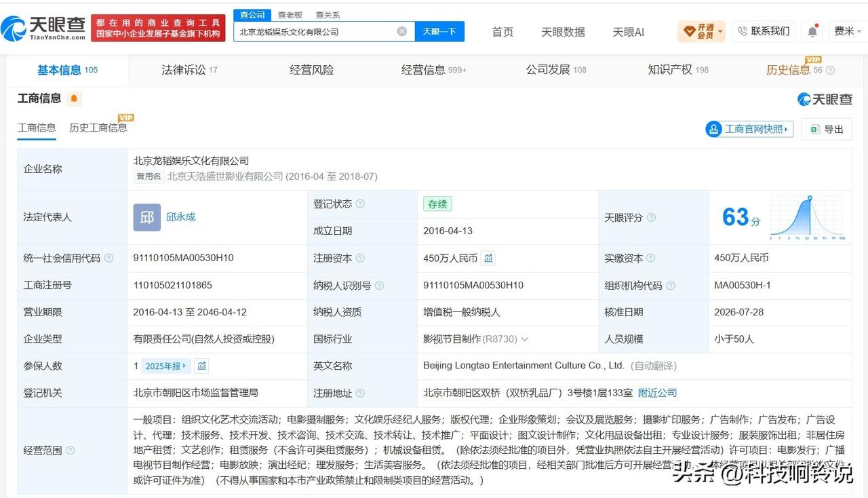Open the 经营风险 tab
Screen dimensions: 868x498
pyautogui.click(x=311, y=70)
